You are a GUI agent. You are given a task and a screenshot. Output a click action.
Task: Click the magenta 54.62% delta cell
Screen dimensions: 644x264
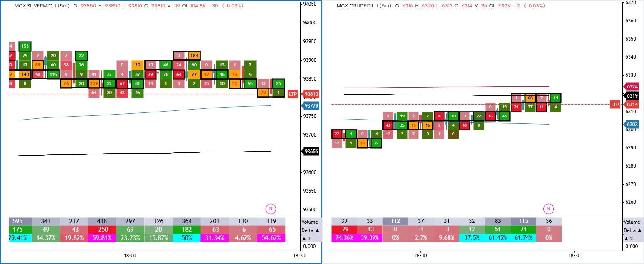[x=271, y=237]
